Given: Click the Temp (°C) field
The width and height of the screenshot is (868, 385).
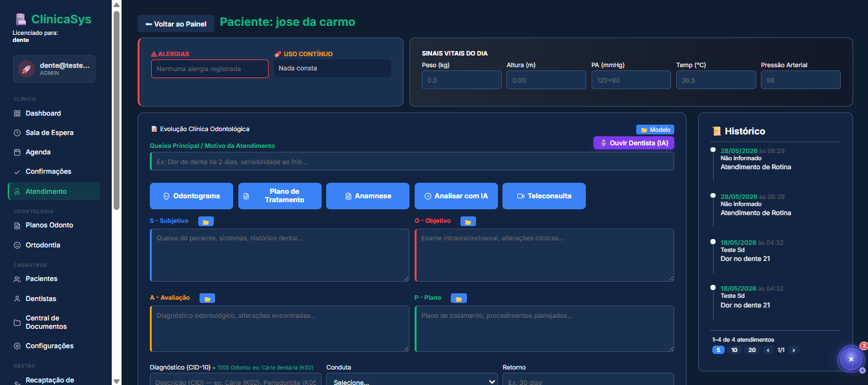Looking at the screenshot, I should pos(716,79).
